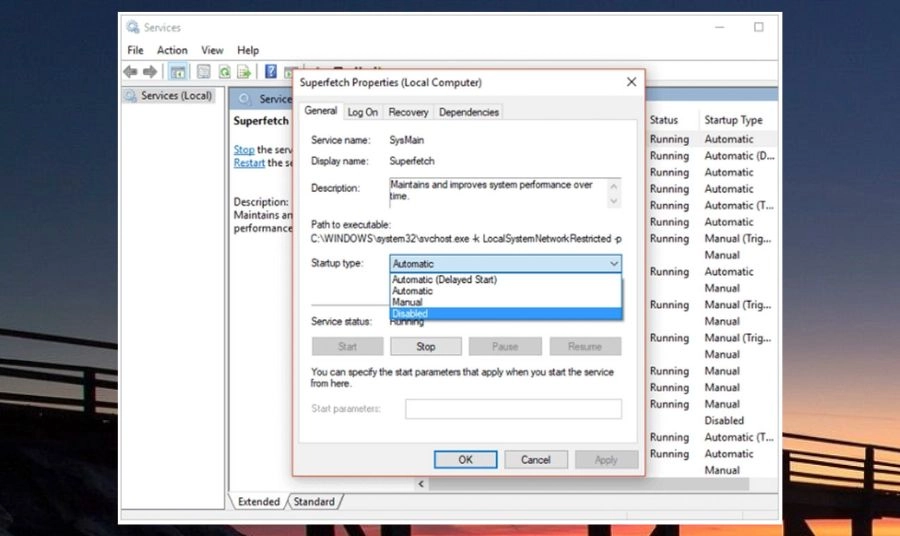Open the Properties toolbar icon in Services window
Viewport: 900px width, 536px height.
coord(204,72)
